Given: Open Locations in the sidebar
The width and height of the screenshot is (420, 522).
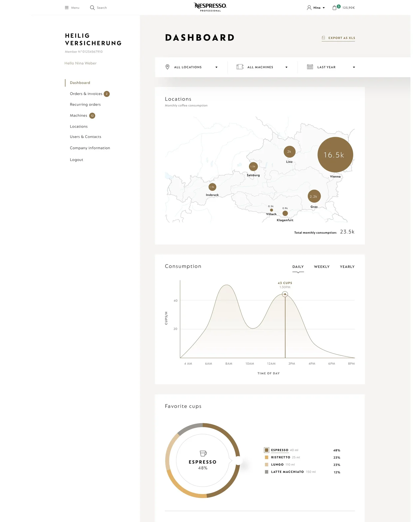Looking at the screenshot, I should [79, 127].
